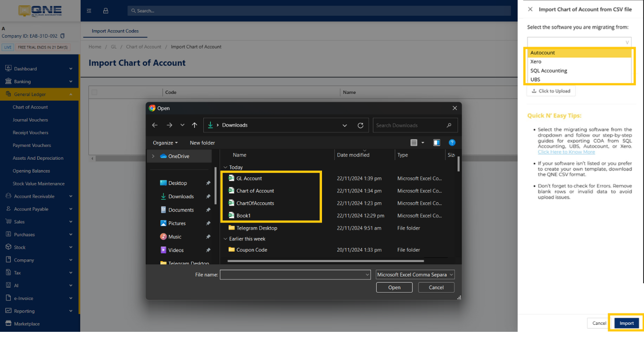Click the Search Downloads field
644x362 pixels.
415,125
